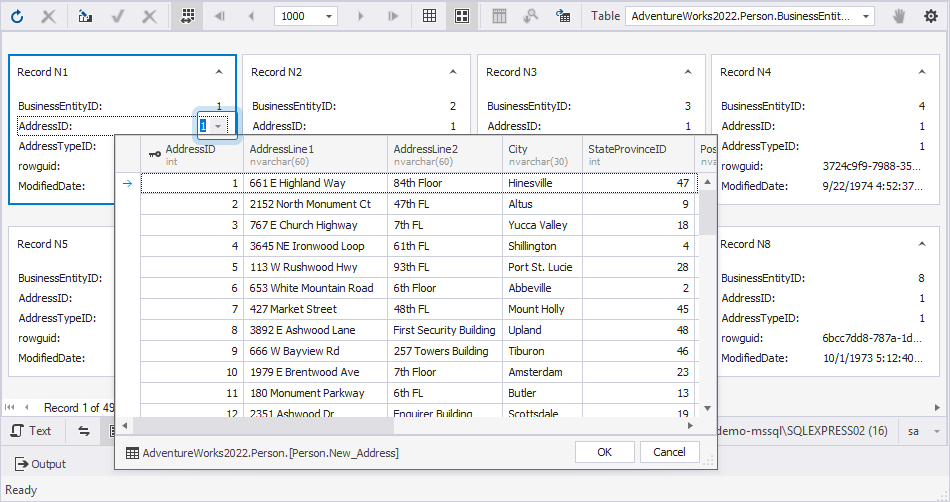
Task: Collapse the Record N4 card
Action: [x=920, y=72]
